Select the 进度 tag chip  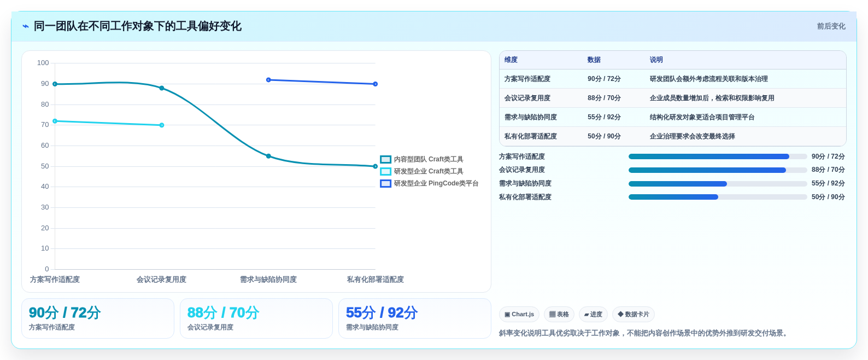[593, 315]
